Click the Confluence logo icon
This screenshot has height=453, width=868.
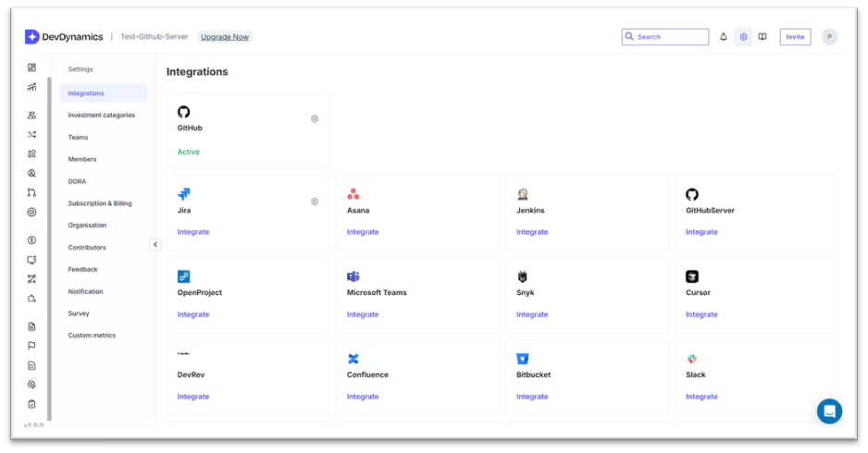coord(353,359)
